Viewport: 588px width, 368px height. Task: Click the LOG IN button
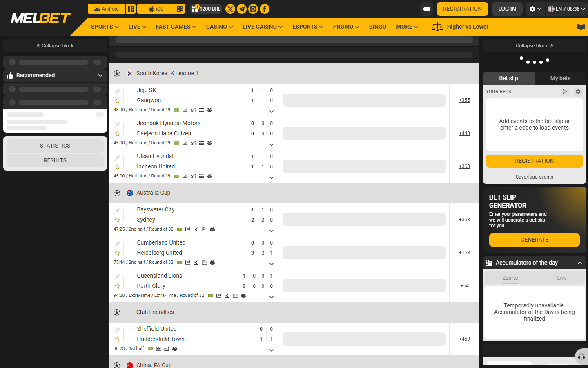(507, 9)
